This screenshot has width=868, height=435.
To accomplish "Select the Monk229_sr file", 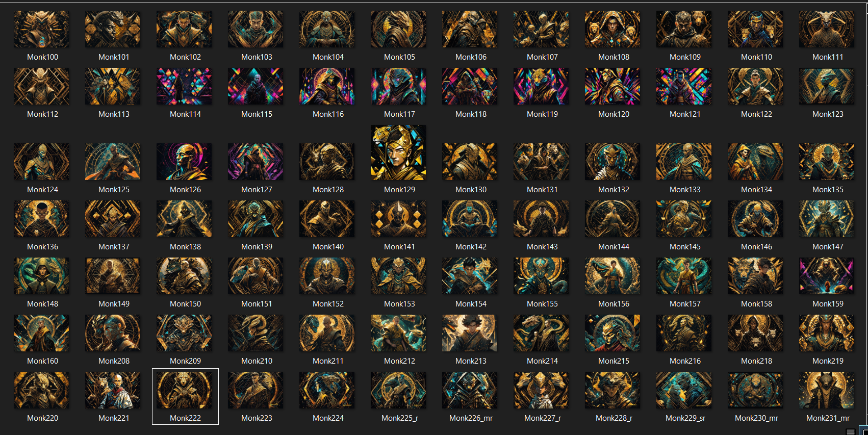I will [684, 390].
